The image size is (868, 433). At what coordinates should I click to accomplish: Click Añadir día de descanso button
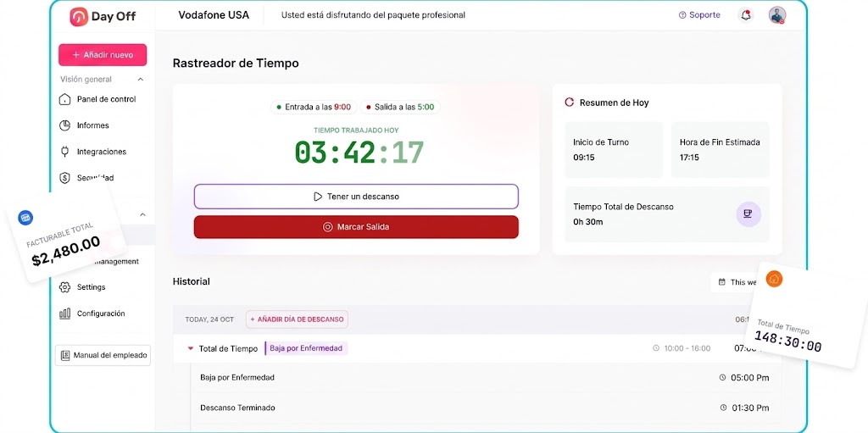click(297, 319)
